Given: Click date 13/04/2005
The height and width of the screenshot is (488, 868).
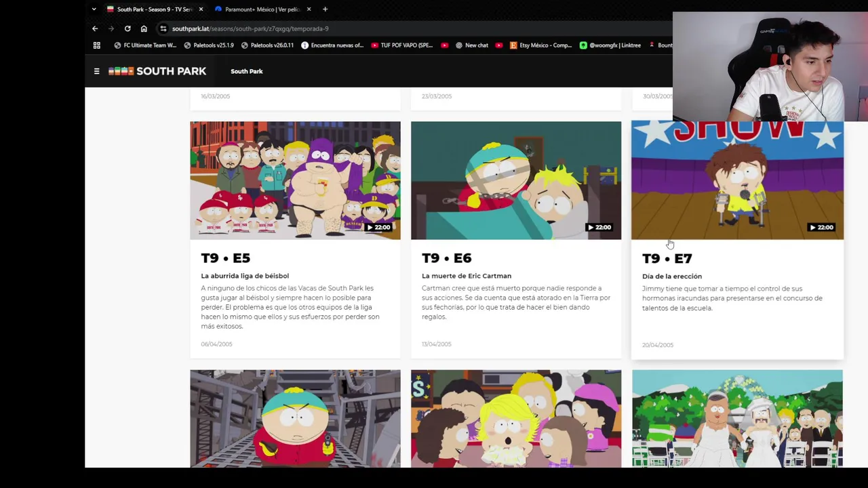Looking at the screenshot, I should pyautogui.click(x=437, y=344).
